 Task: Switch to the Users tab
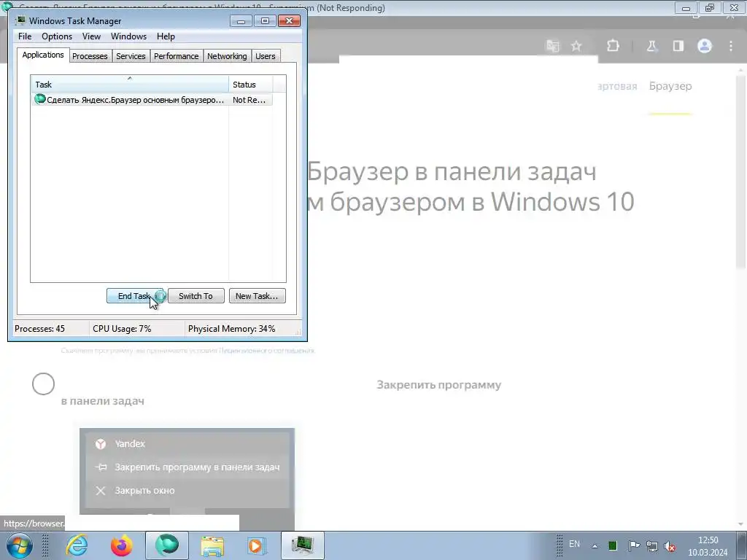[266, 56]
